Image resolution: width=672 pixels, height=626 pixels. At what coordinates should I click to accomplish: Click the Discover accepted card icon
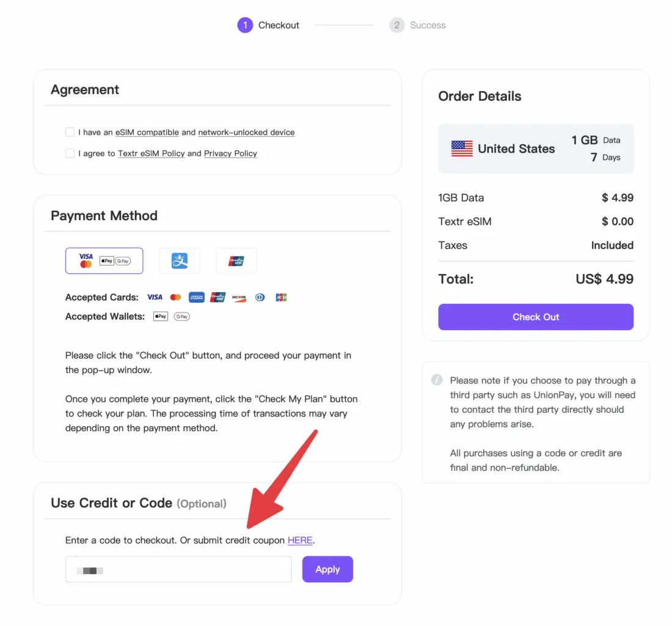point(239,298)
